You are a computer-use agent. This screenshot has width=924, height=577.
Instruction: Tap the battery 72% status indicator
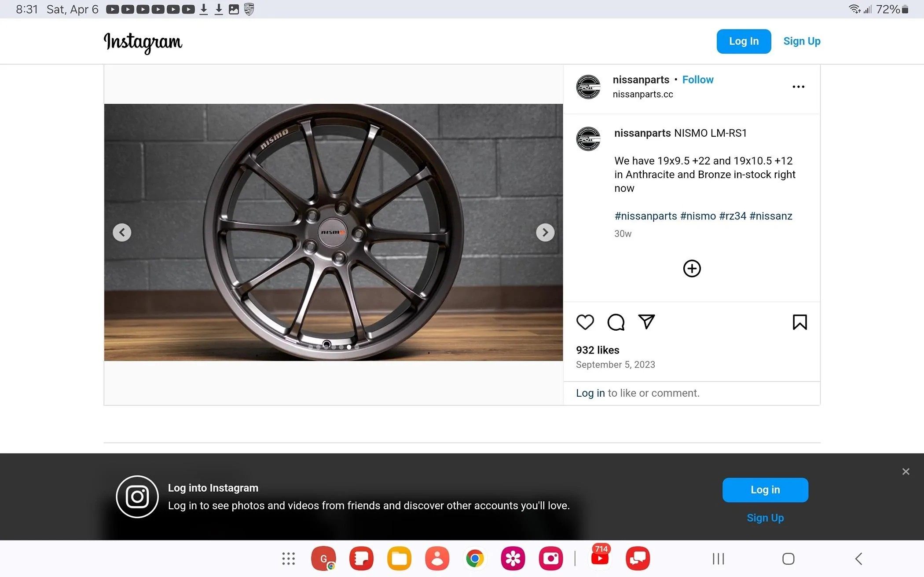892,9
